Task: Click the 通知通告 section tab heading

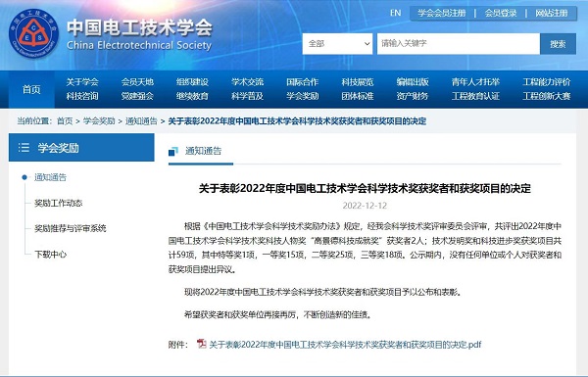Action: tap(203, 151)
